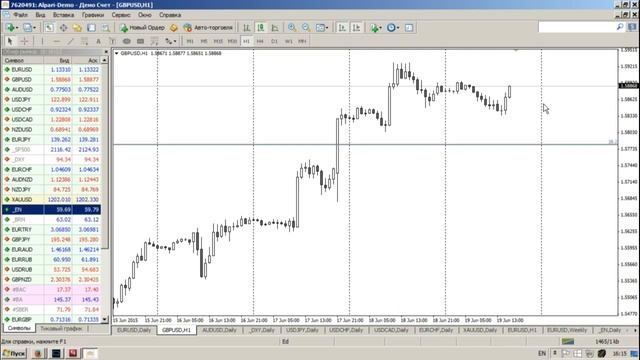The width and height of the screenshot is (640, 360).
Task: Expand the Periods clock dropdown
Action: click(398, 28)
